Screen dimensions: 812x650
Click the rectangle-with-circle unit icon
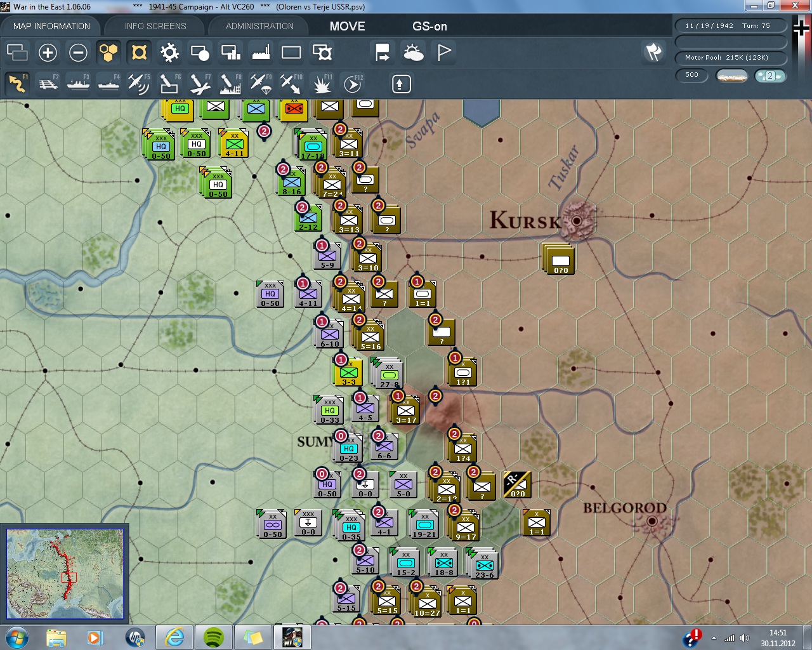[200, 52]
